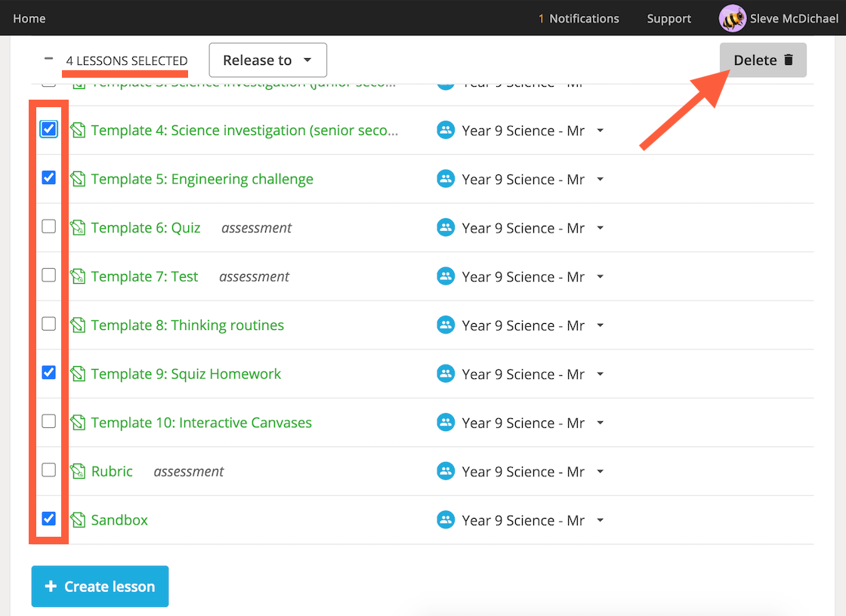The width and height of the screenshot is (846, 616).
Task: Open the Release to dropdown
Action: click(x=267, y=60)
